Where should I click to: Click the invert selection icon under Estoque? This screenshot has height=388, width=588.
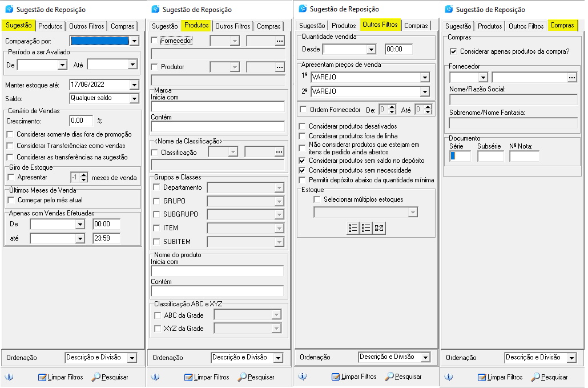(380, 228)
